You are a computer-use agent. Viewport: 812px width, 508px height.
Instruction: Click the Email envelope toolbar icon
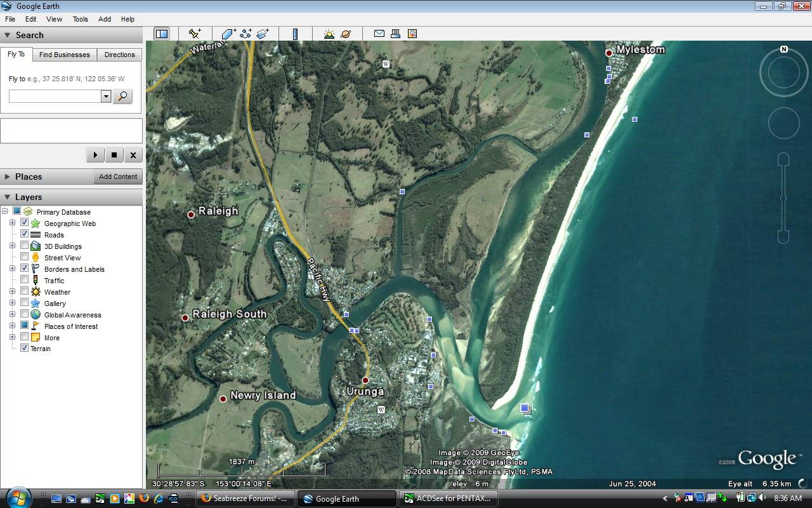pos(379,34)
